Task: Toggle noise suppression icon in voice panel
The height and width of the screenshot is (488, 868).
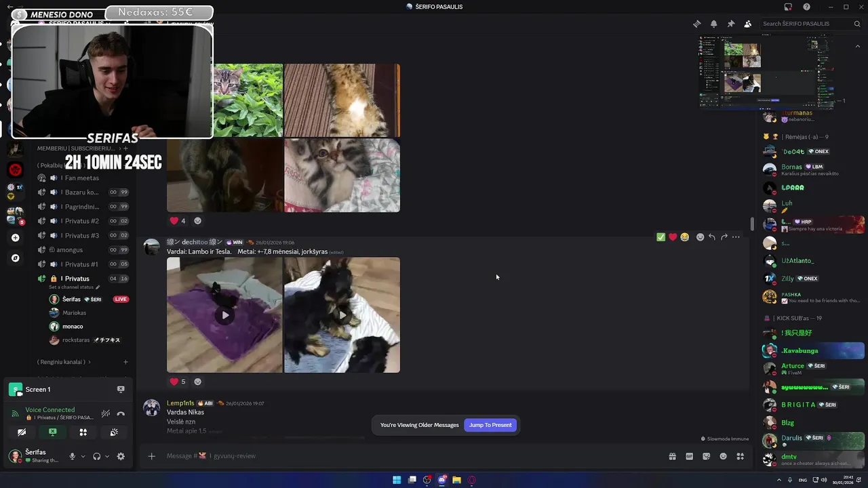Action: click(105, 413)
